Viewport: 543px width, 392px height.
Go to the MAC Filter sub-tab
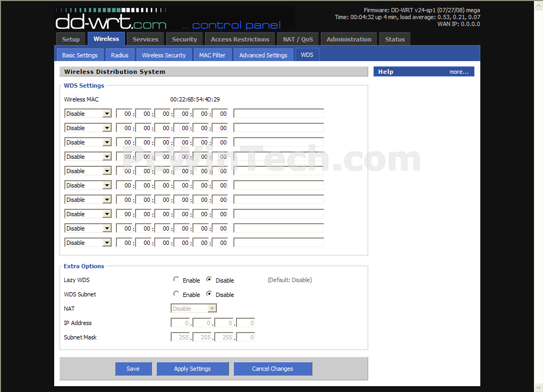click(213, 55)
